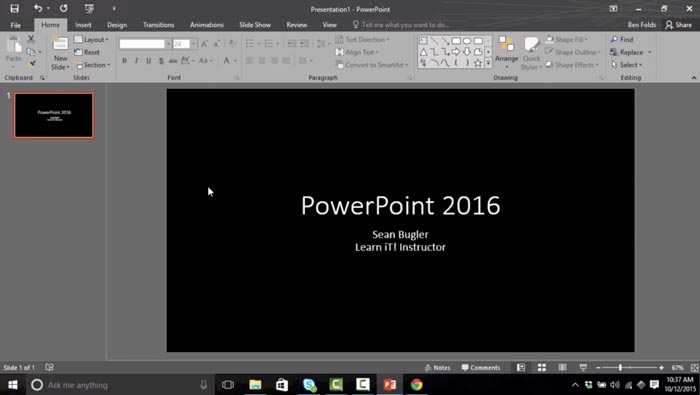
Task: Save the presentation from the Quick Access Toolbar
Action: coord(14,8)
